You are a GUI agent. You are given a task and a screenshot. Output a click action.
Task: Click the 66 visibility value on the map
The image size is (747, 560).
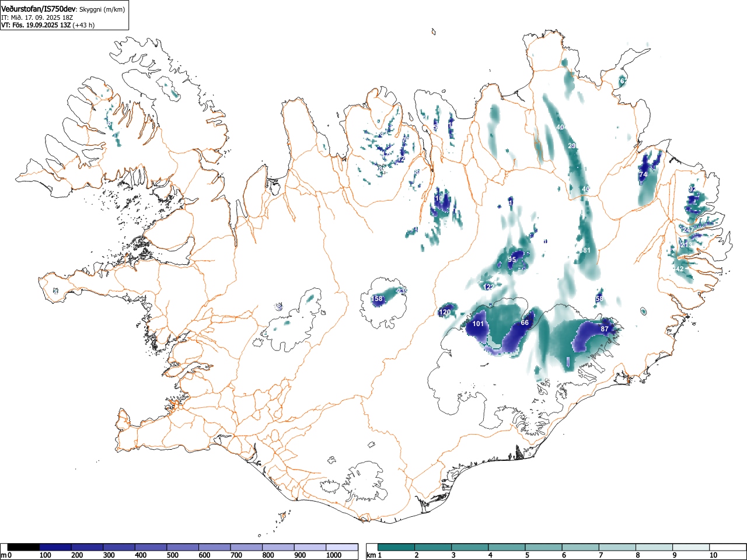525,323
